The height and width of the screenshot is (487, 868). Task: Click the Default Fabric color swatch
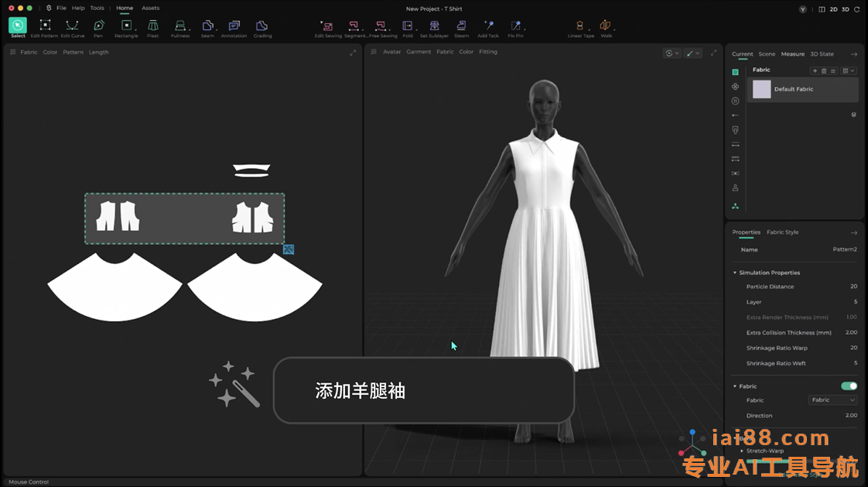[762, 89]
